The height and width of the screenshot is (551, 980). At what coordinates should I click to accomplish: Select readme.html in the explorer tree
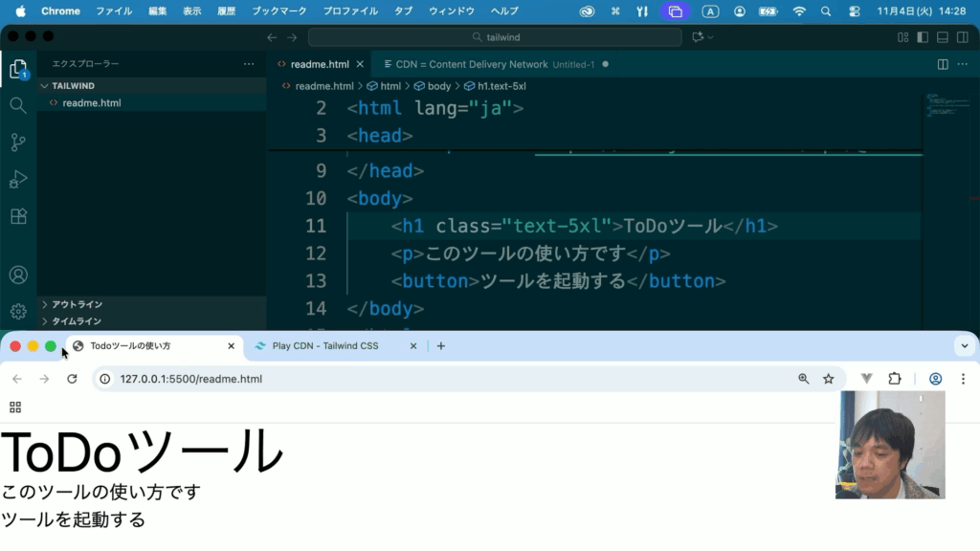[91, 103]
